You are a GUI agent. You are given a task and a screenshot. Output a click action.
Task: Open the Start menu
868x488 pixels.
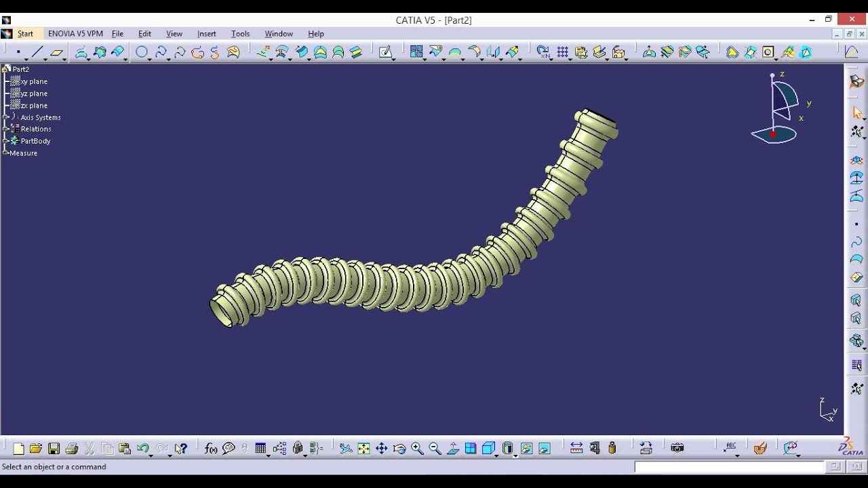(x=25, y=34)
